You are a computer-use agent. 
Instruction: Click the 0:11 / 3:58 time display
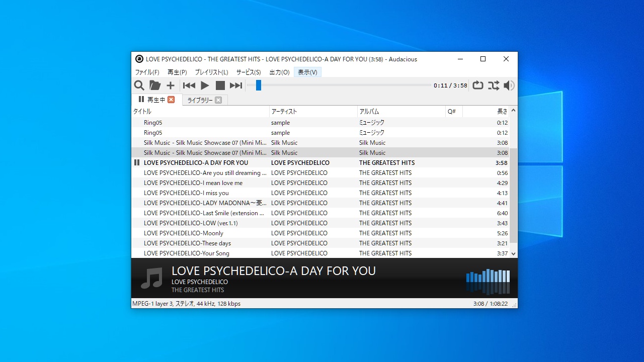tap(450, 86)
